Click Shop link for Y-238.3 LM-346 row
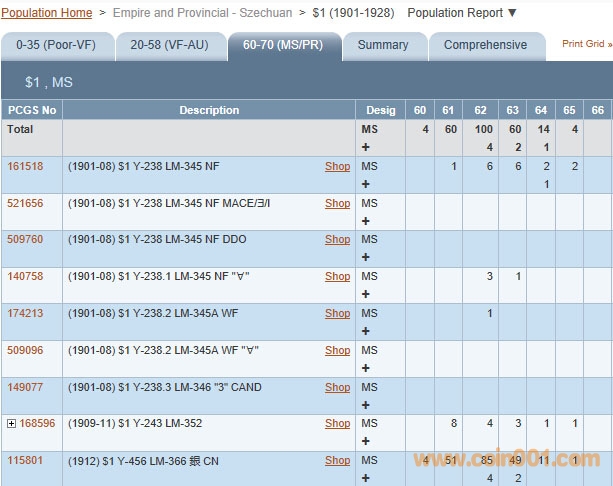Image resolution: width=613 pixels, height=486 pixels. pyautogui.click(x=337, y=387)
